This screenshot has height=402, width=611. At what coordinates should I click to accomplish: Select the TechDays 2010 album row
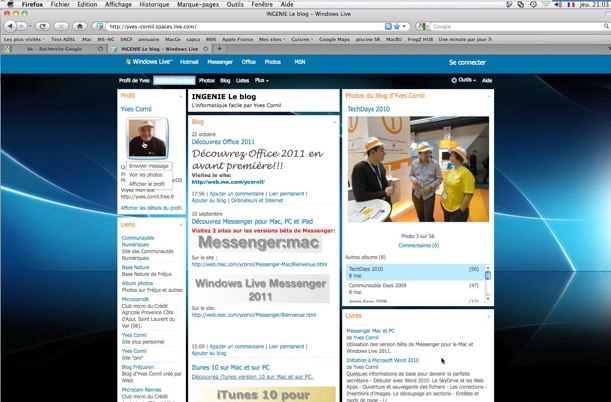415,272
